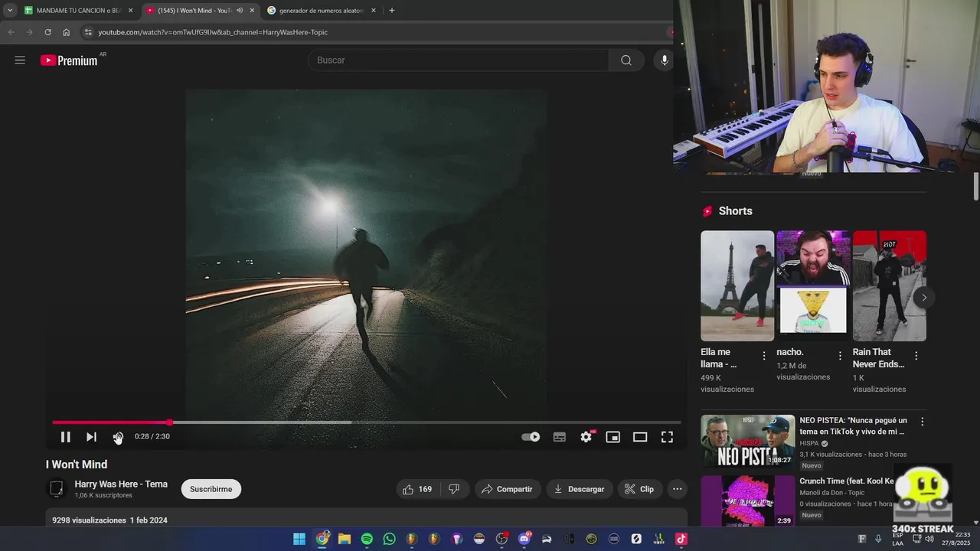Viewport: 980px width, 551px height.
Task: Go to the YouTube Premium home logo
Action: point(70,60)
